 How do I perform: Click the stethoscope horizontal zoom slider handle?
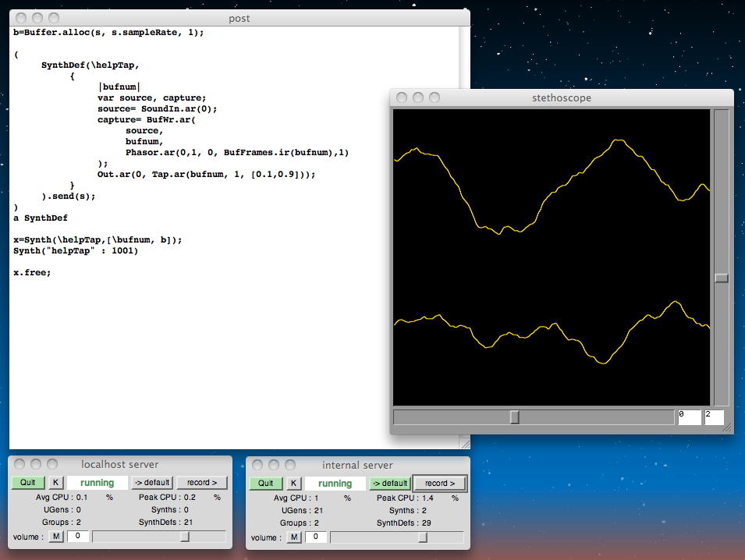[x=514, y=417]
